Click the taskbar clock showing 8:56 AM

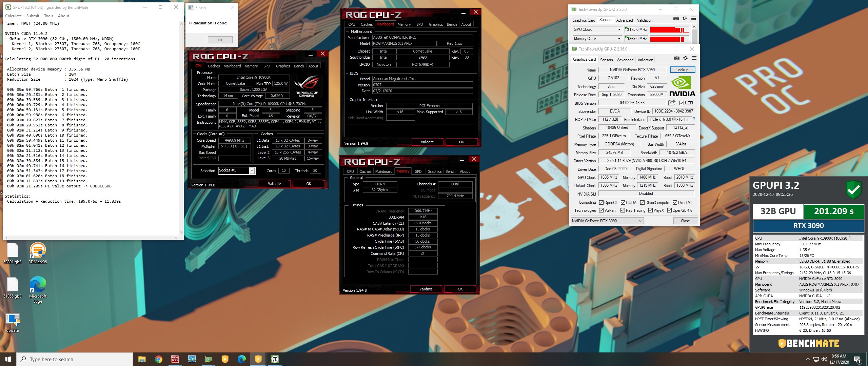point(839,359)
